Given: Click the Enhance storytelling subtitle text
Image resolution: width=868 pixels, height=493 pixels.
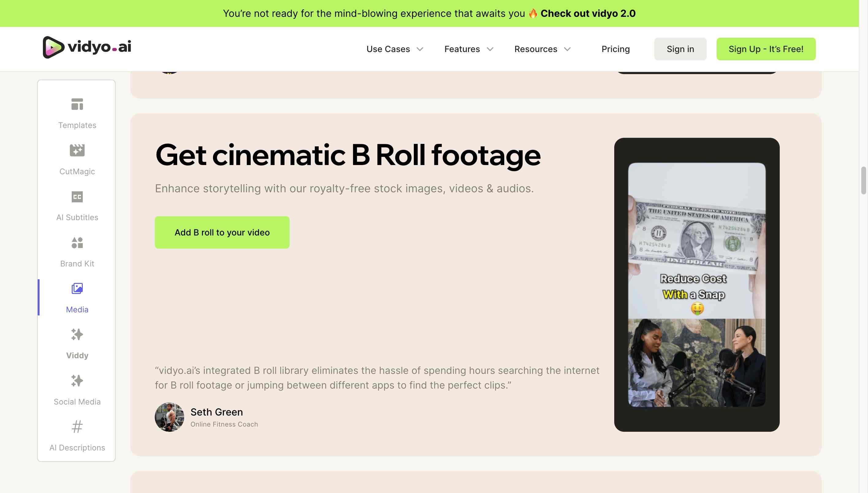Looking at the screenshot, I should tap(345, 188).
